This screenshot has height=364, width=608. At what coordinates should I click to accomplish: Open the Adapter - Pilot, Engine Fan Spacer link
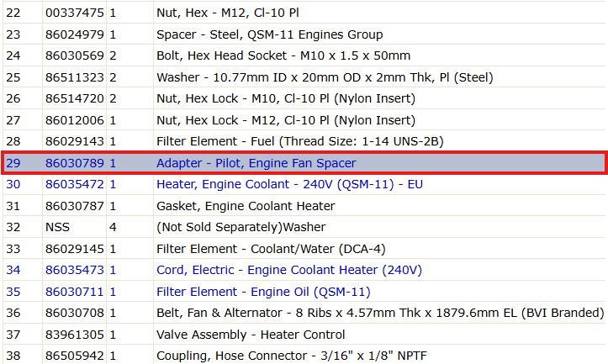coord(256,163)
